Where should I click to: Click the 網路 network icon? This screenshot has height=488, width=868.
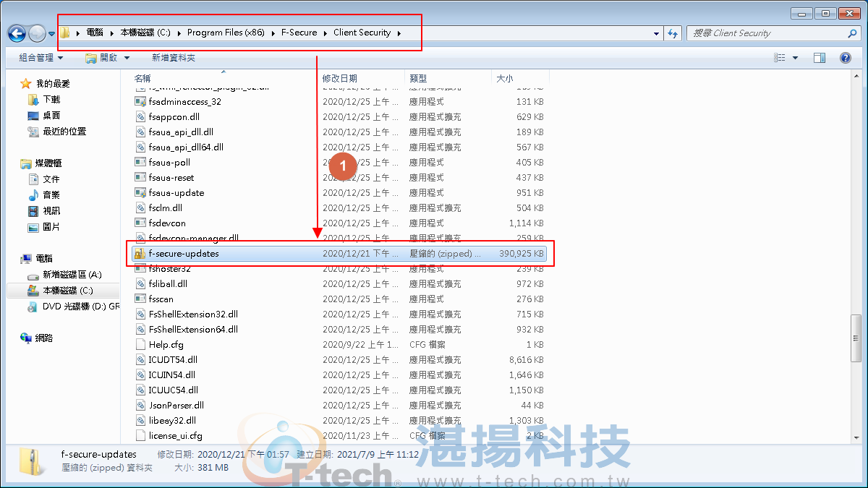point(26,338)
